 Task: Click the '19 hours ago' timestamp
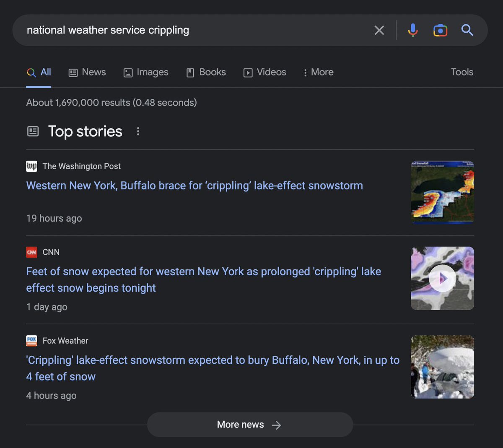pos(54,218)
